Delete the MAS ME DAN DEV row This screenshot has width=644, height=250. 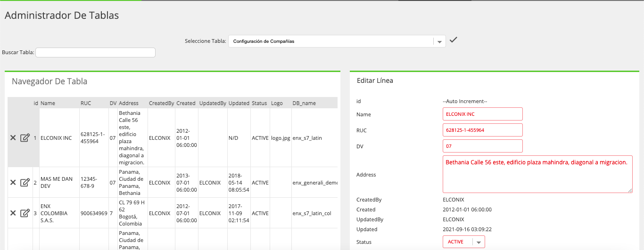tap(13, 182)
